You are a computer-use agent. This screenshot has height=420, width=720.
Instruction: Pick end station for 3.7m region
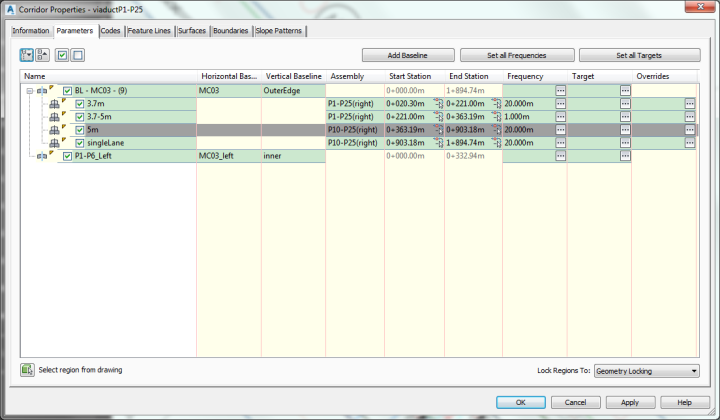[497, 104]
